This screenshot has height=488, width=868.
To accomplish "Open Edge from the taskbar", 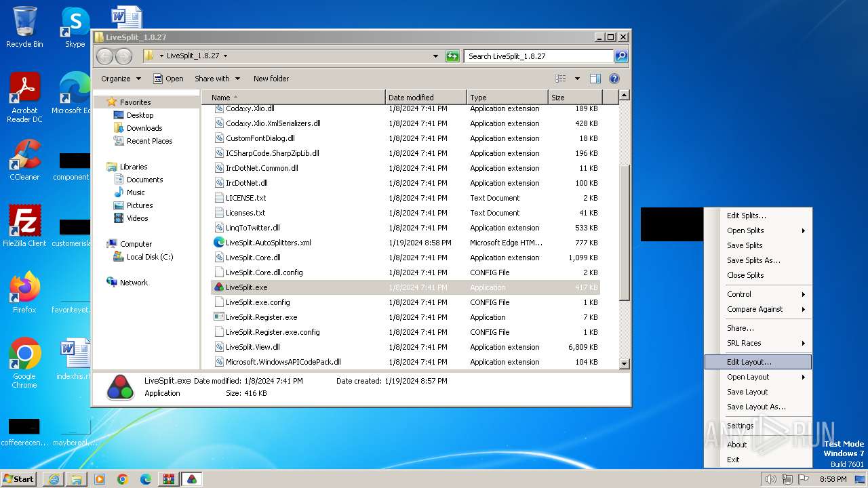I will click(x=146, y=479).
